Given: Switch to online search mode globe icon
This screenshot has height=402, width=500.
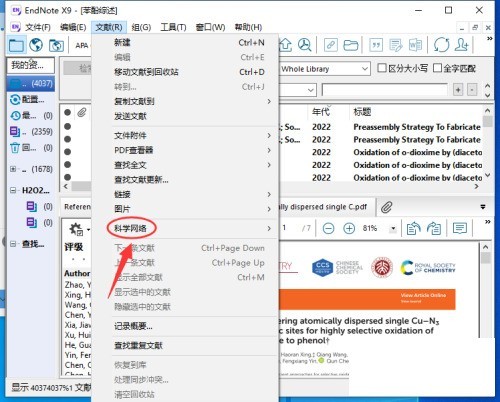Looking at the screenshot, I should pyautogui.click(x=36, y=45).
